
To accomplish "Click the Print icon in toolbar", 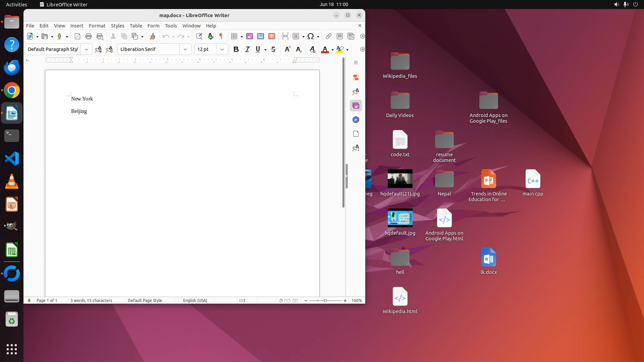I will [89, 36].
